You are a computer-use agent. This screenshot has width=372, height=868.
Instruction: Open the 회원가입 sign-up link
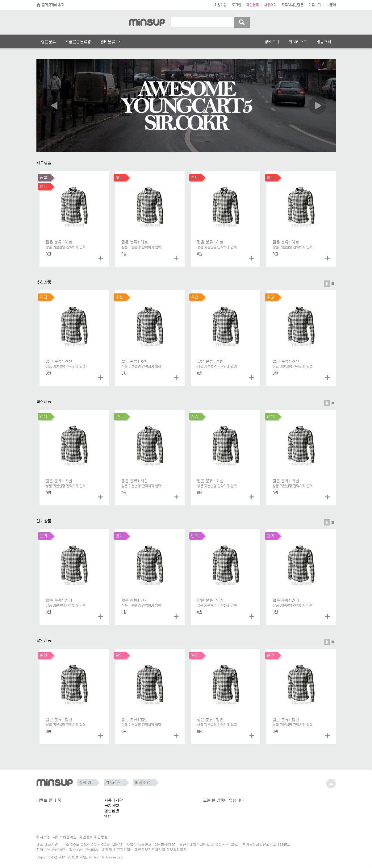(x=220, y=5)
